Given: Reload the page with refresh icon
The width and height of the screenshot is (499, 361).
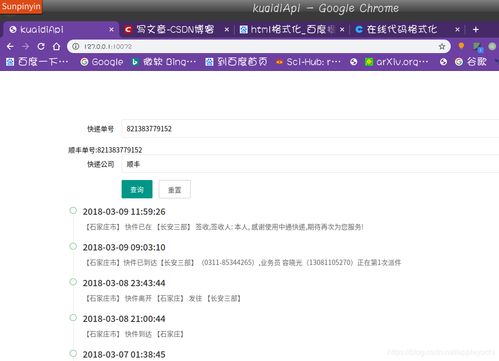Looking at the screenshot, I should coord(41,46).
